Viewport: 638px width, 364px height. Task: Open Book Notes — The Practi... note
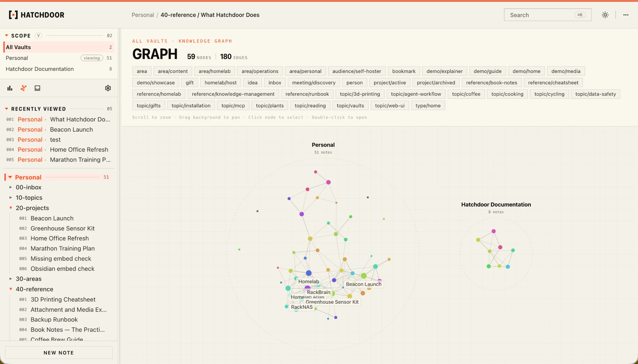(x=67, y=330)
